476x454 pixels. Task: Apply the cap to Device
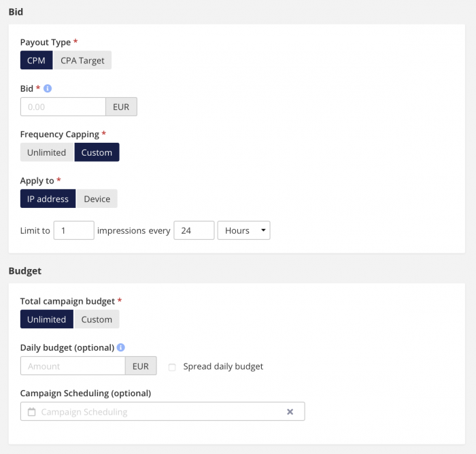point(97,198)
